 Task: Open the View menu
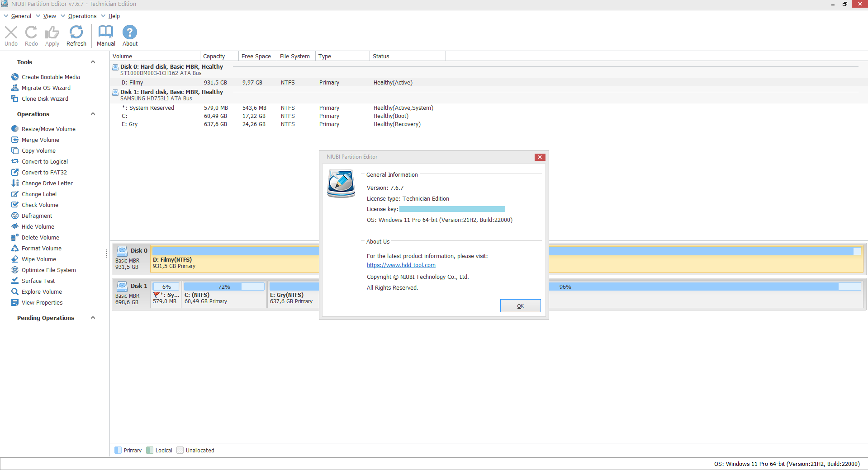[50, 16]
